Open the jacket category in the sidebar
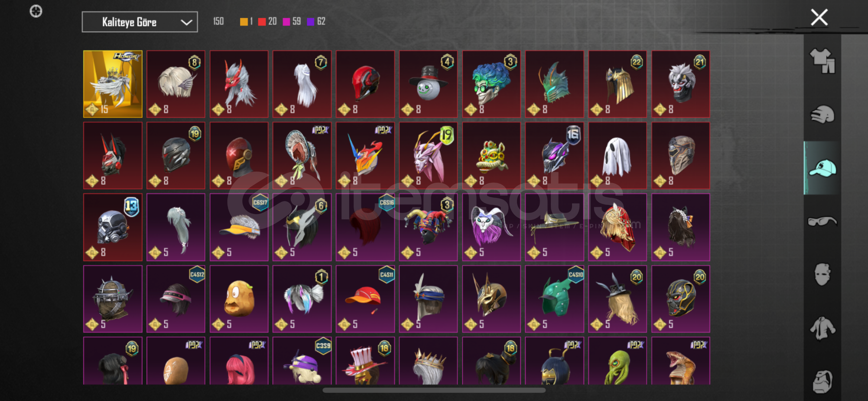The height and width of the screenshot is (401, 868). pyautogui.click(x=822, y=328)
